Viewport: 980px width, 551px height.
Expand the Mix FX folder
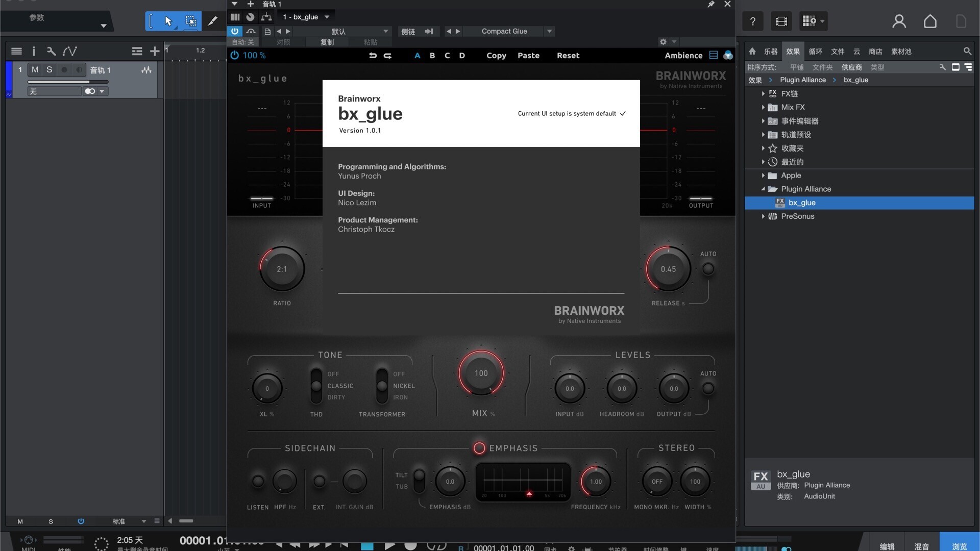763,107
